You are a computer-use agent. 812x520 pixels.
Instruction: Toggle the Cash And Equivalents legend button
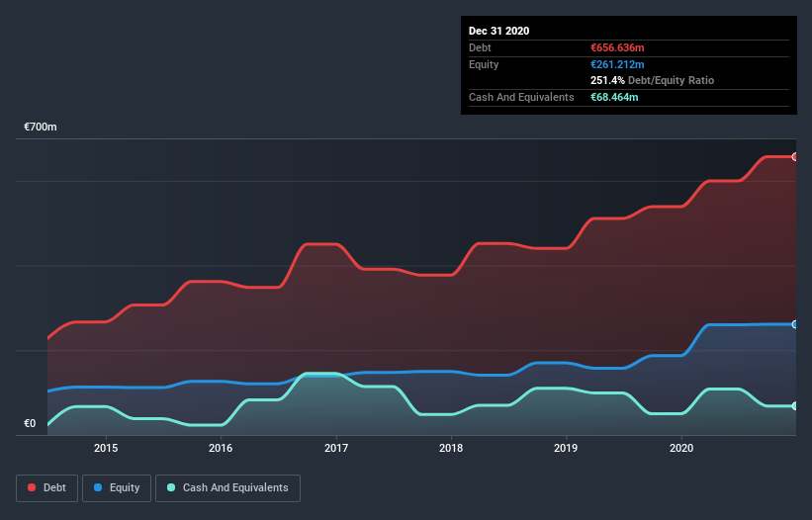[x=227, y=488]
